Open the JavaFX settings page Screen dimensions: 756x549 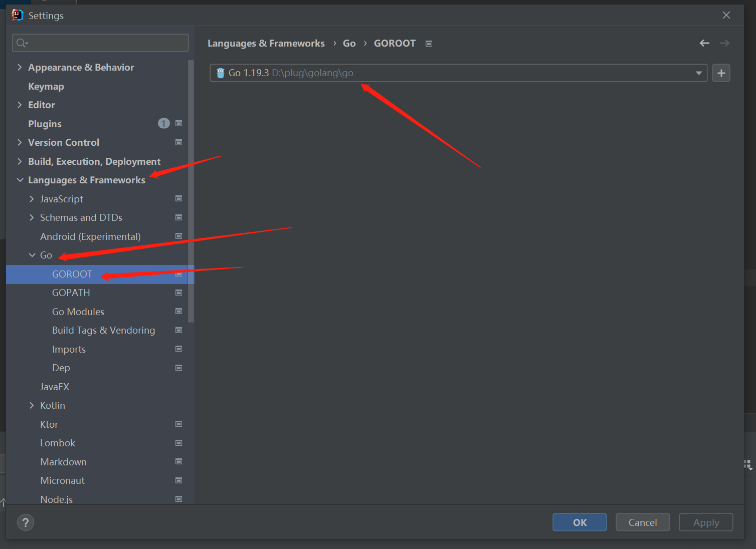tap(55, 387)
